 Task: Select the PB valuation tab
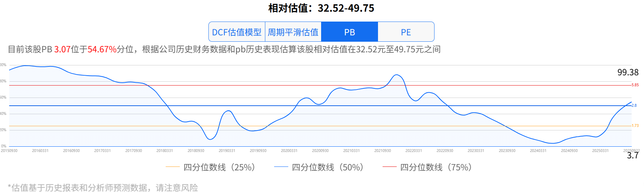click(x=349, y=32)
